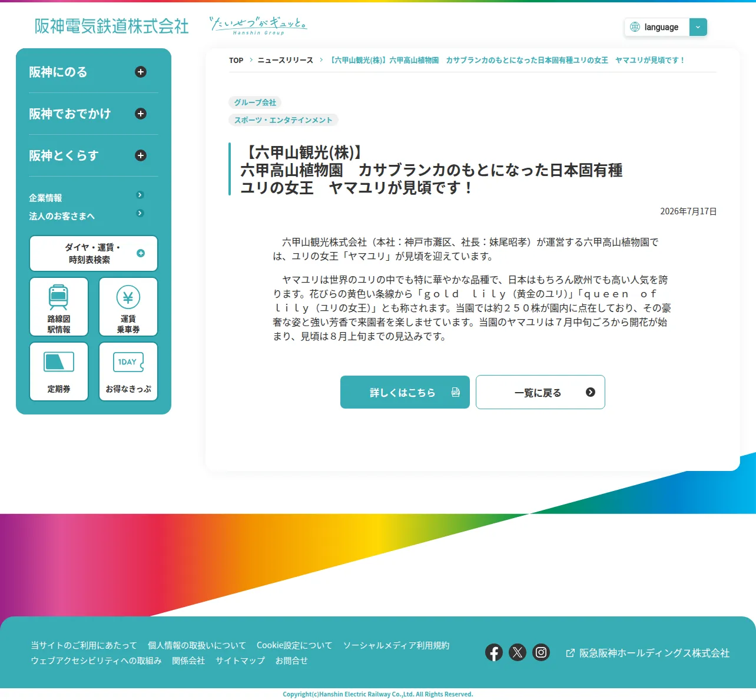This screenshot has height=700, width=756.
Task: Open the X (Twitter) icon in footer
Action: [x=518, y=652]
